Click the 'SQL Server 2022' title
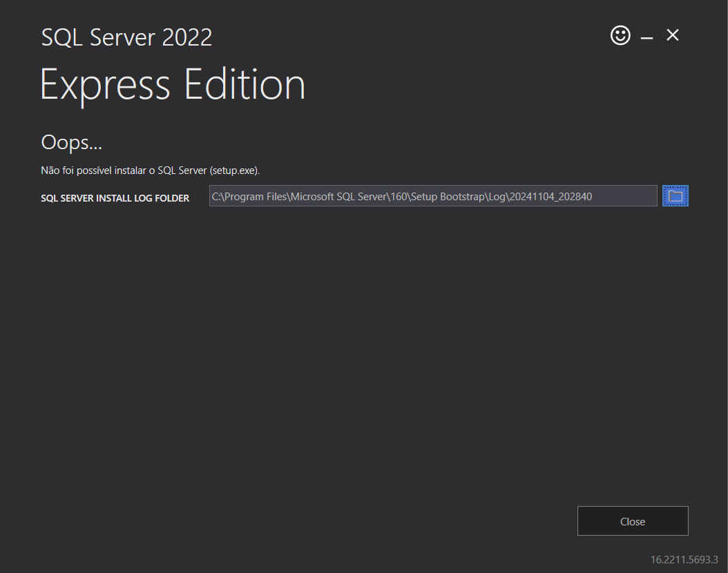The height and width of the screenshot is (573, 728). (x=126, y=37)
